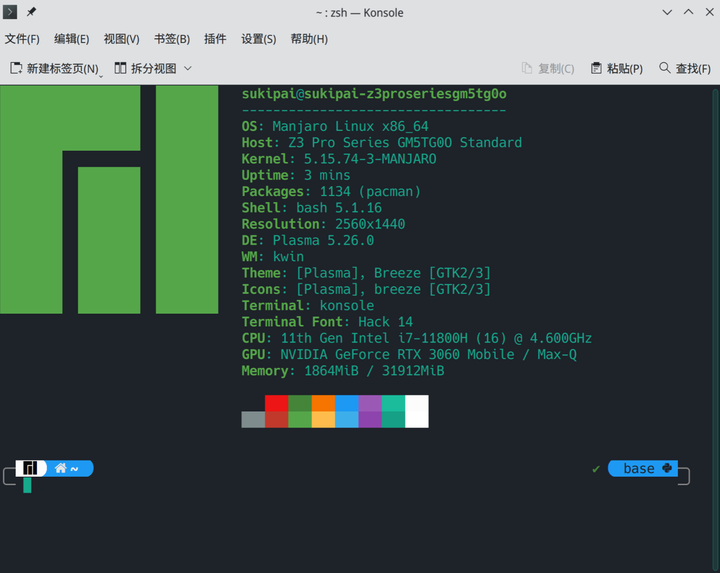Click the 复制(C) copy button

pyautogui.click(x=548, y=68)
